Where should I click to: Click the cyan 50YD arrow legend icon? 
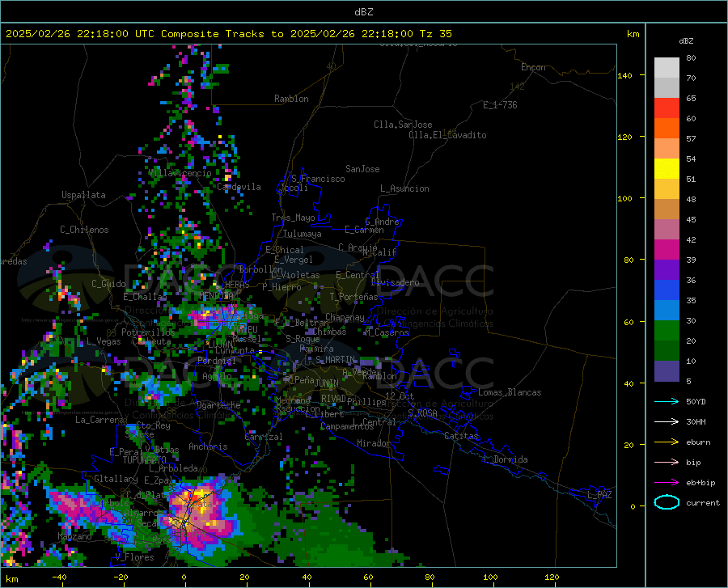point(667,401)
